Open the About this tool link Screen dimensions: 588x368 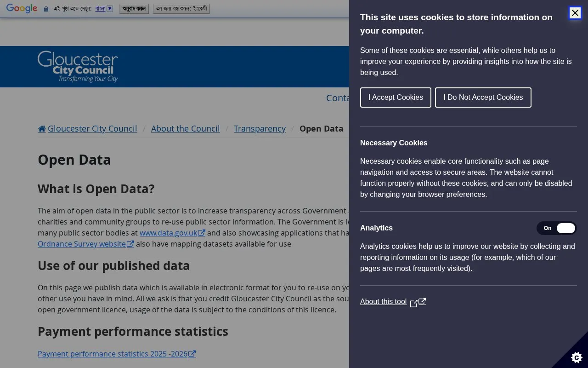[383, 302]
